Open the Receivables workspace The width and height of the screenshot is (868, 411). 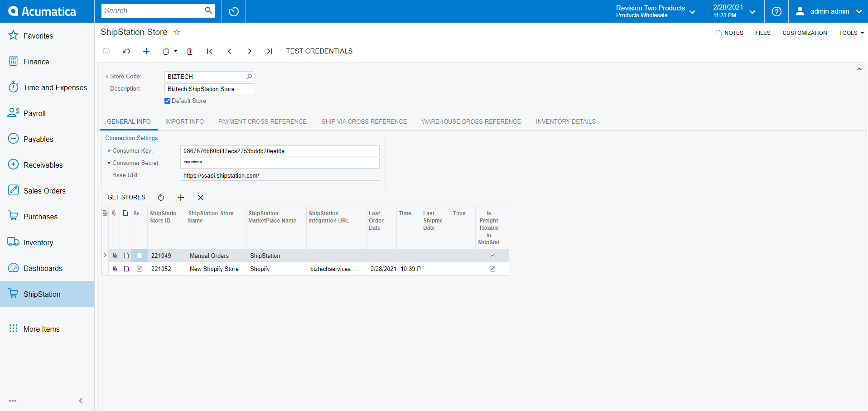[x=47, y=165]
